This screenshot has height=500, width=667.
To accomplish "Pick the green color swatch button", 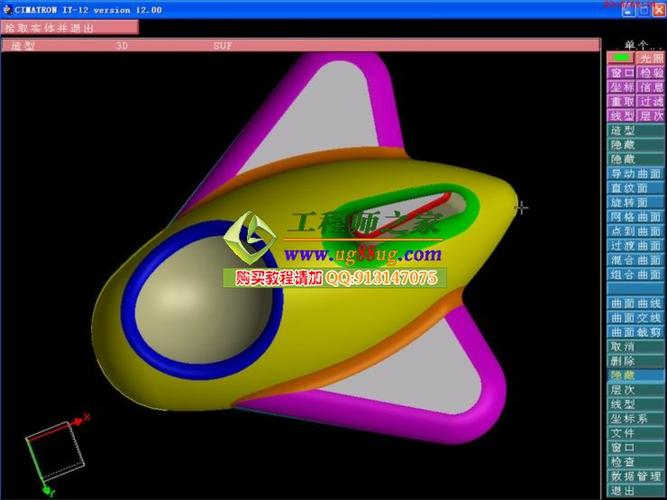I will 621,58.
